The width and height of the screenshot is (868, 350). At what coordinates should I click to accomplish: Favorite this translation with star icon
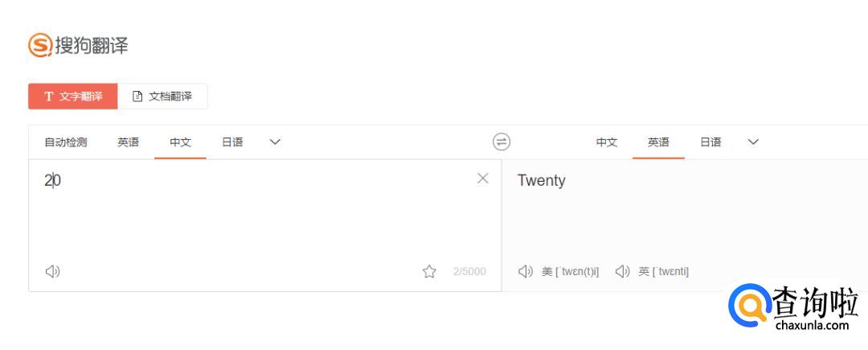(x=429, y=271)
